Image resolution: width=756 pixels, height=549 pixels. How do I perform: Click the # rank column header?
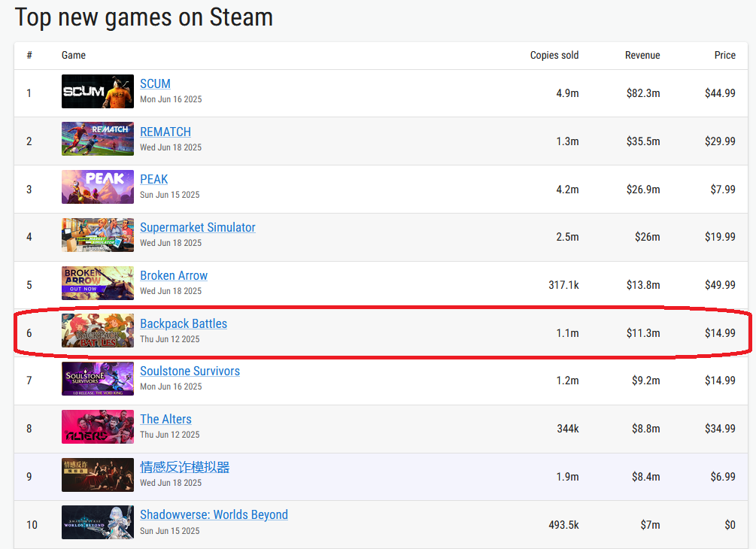(x=29, y=56)
